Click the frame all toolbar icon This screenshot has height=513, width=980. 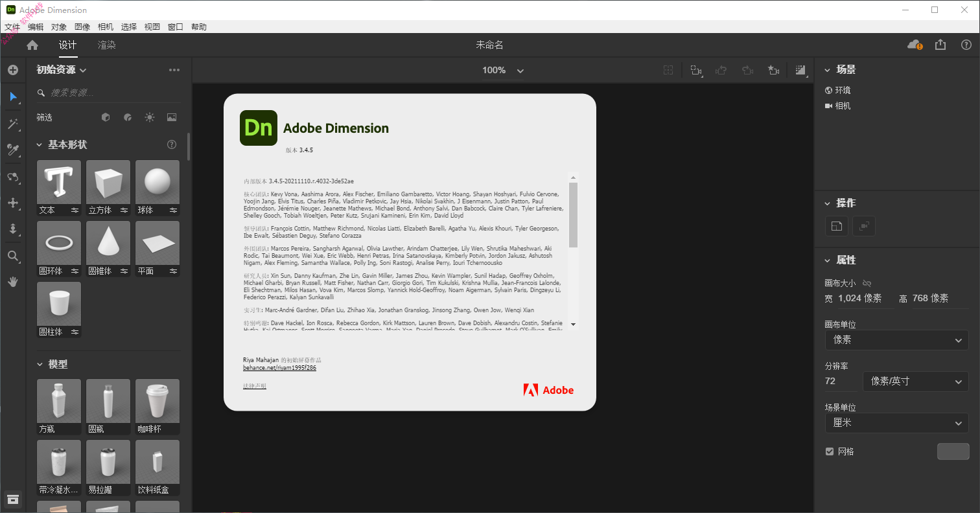coord(668,70)
